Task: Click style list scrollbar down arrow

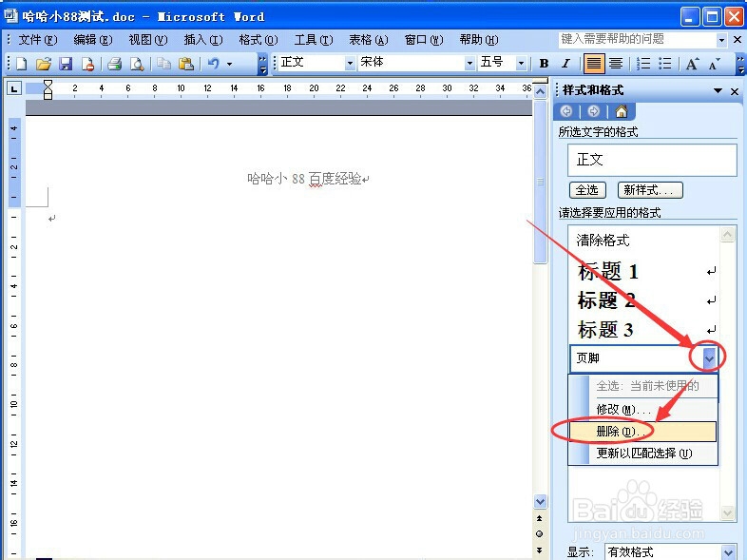Action: tap(727, 512)
